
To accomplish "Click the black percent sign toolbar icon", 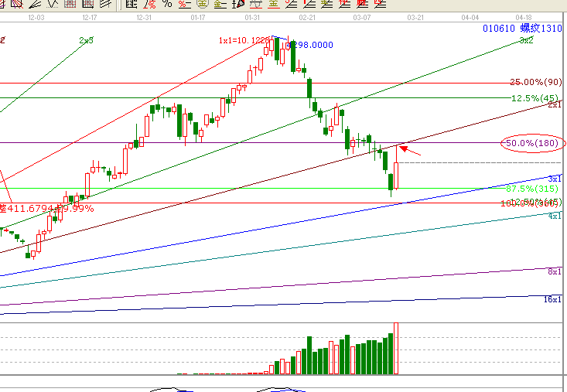I will (169, 4).
